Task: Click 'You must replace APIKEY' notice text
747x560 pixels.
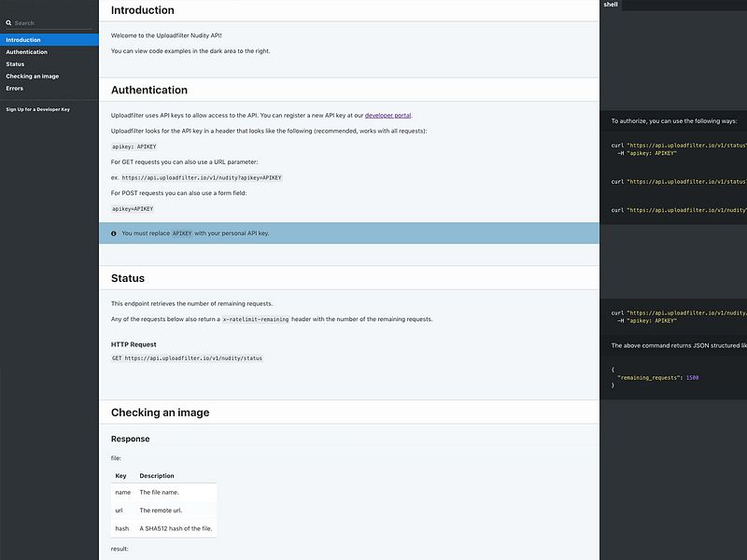Action: click(x=195, y=233)
